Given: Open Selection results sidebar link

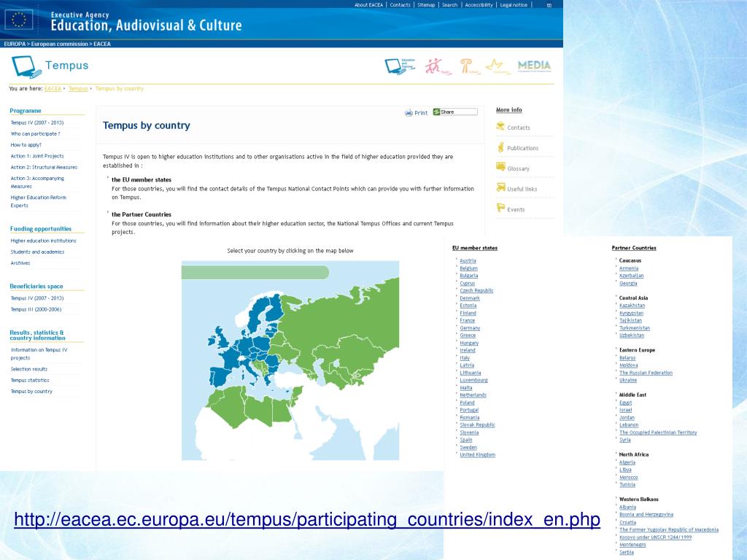Looking at the screenshot, I should (x=29, y=369).
